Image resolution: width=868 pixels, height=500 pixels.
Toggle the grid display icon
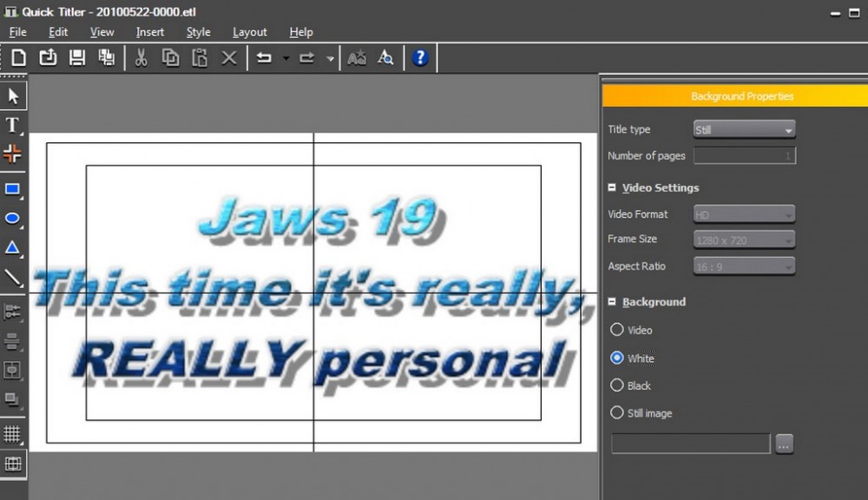(12, 434)
